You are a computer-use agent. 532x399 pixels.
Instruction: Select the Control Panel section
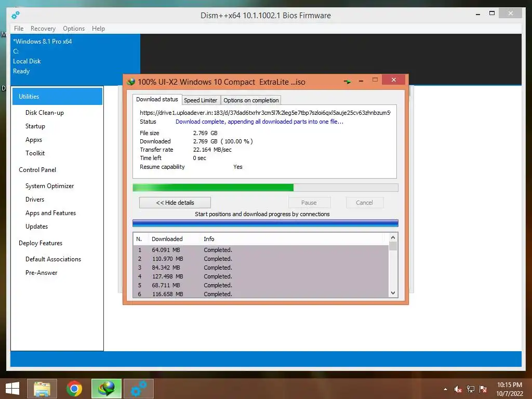click(x=37, y=170)
